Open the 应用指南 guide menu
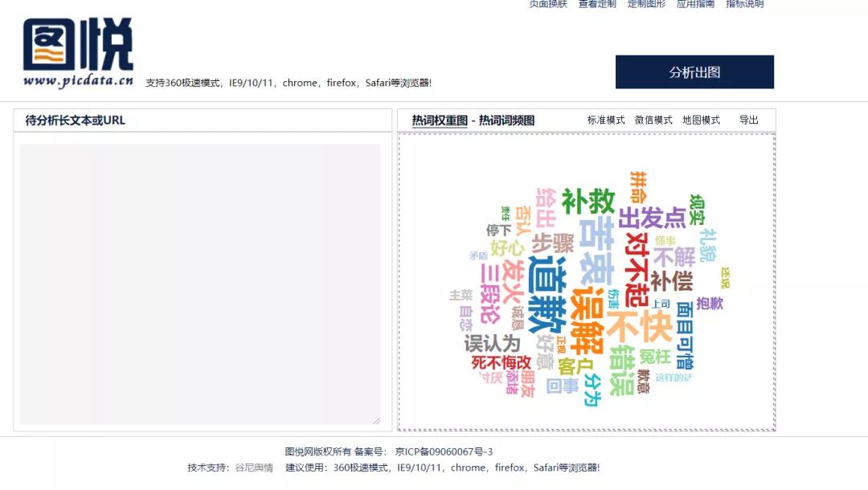Image resolution: width=868 pixels, height=490 pixels. click(x=695, y=5)
